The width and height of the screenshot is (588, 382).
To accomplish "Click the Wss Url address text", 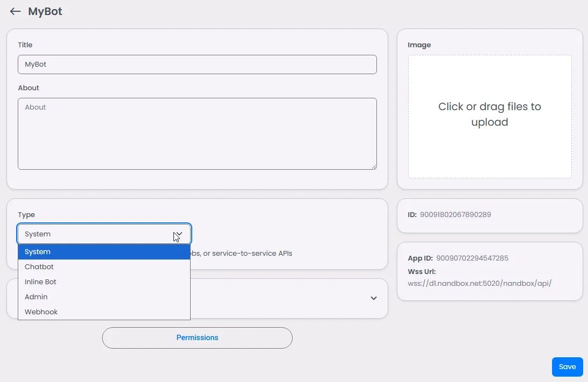I will coord(480,283).
